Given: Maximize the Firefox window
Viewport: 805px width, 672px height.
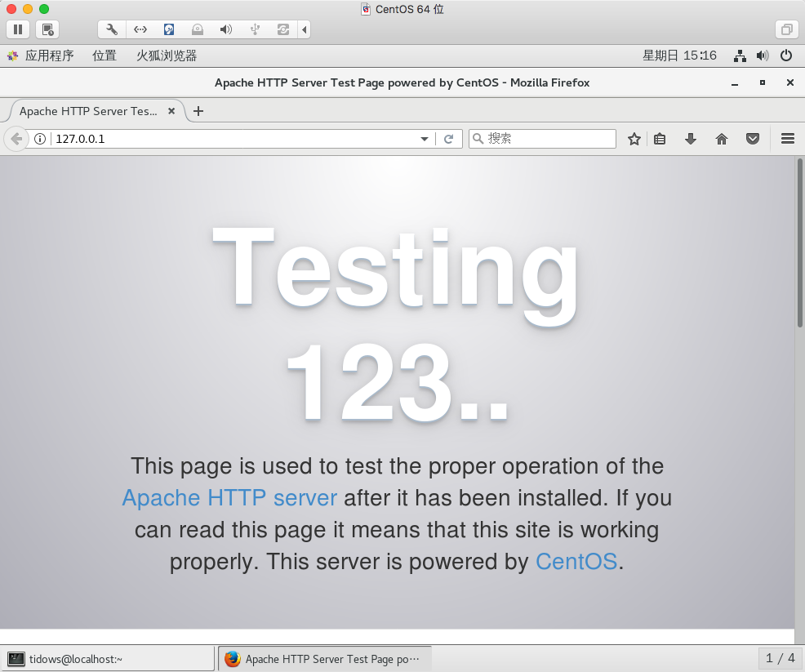Looking at the screenshot, I should (x=763, y=82).
